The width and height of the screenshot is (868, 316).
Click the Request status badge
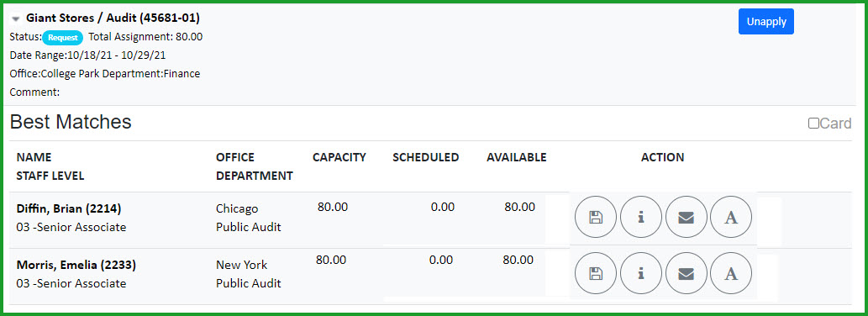pos(62,38)
